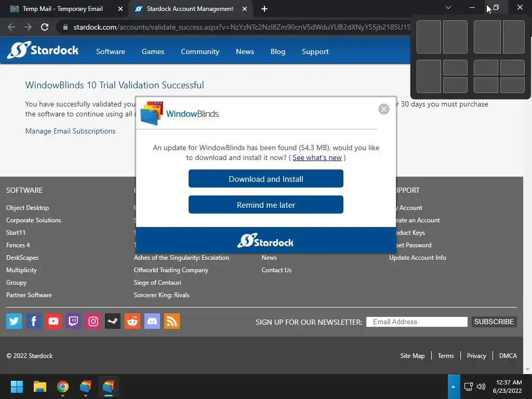Open Manage Email Subscriptions link
The height and width of the screenshot is (399, 532).
pos(70,131)
